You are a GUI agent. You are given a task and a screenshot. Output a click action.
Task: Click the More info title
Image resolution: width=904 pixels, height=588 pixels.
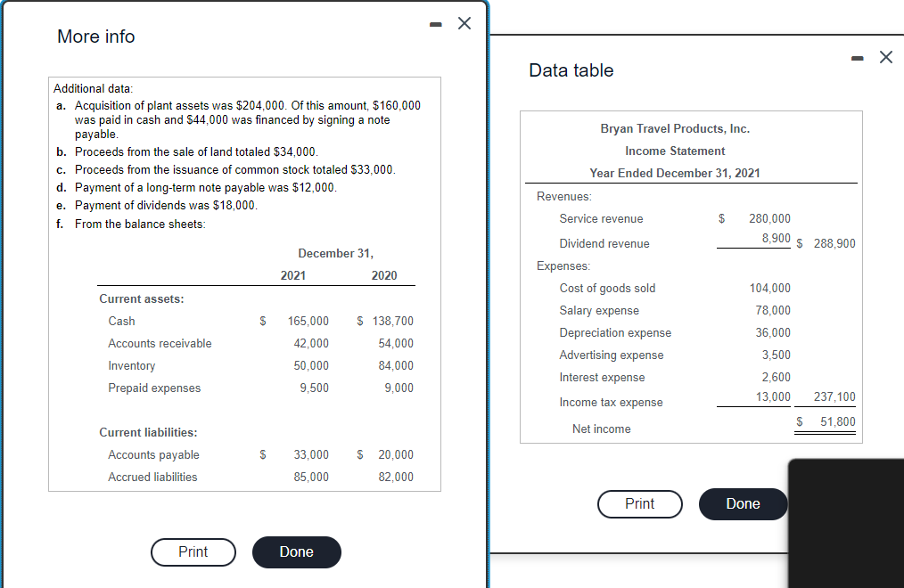(96, 37)
